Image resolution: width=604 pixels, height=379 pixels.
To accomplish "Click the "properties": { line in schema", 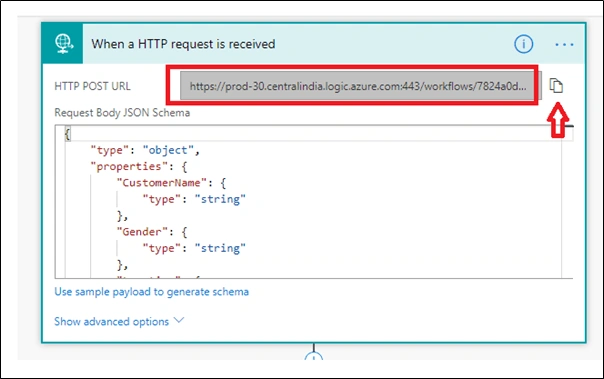I will point(139,166).
